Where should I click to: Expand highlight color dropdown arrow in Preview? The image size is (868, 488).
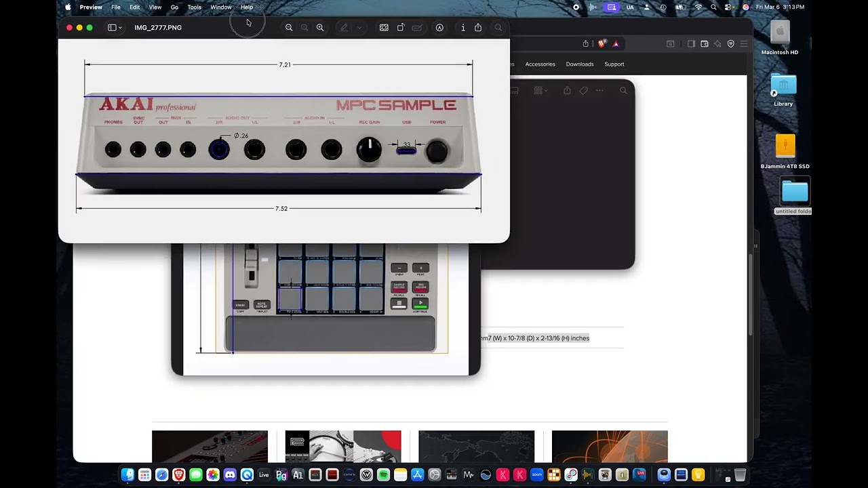pos(359,28)
